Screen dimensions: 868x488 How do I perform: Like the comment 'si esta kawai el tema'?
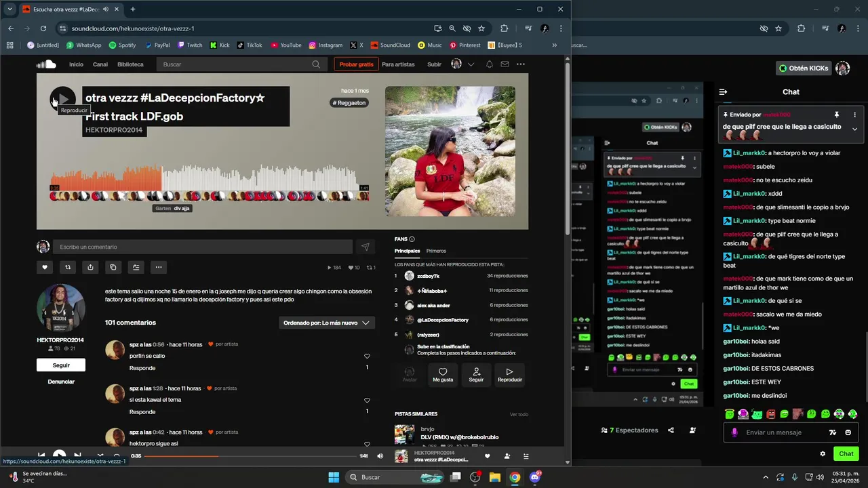coord(367,401)
